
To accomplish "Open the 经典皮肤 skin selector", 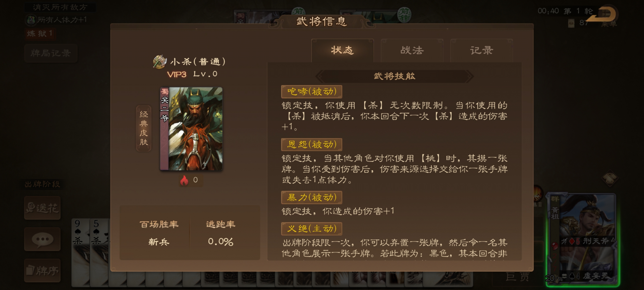I will click(144, 128).
